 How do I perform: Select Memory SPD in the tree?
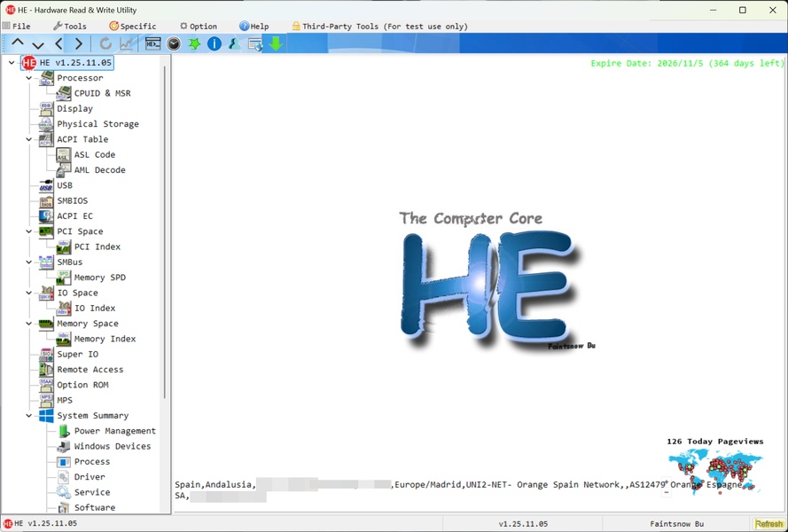99,278
